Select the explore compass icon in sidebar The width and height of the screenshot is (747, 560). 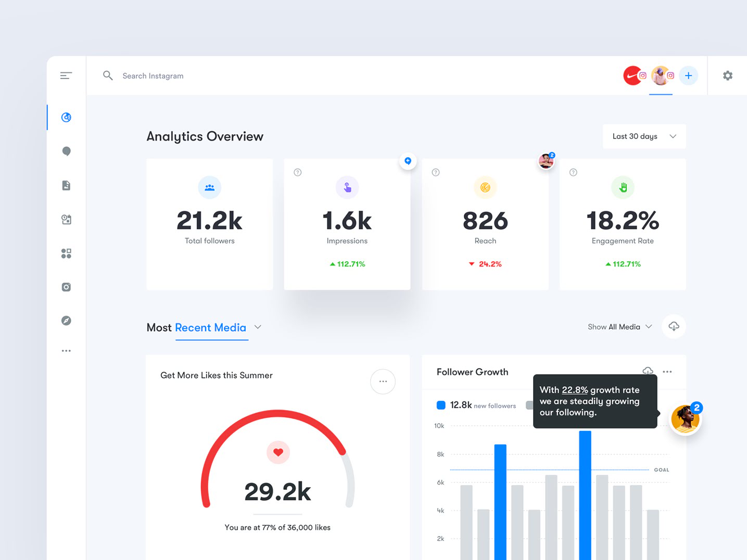(66, 321)
